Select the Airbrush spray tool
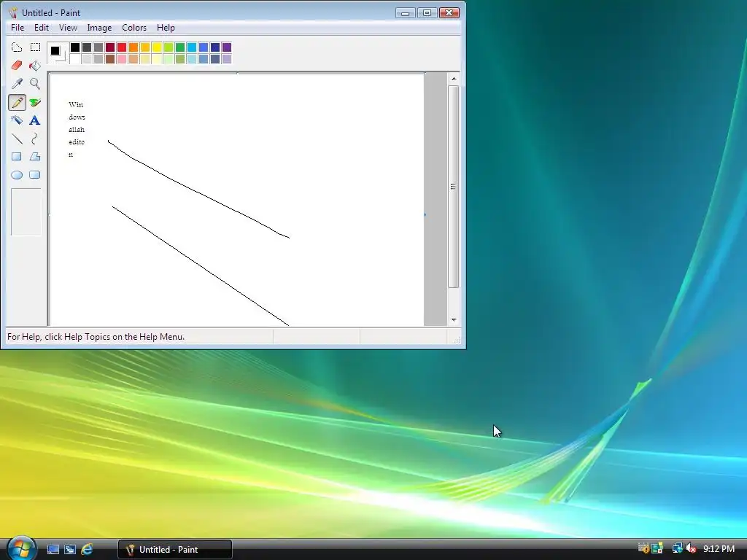747x560 pixels. (x=17, y=120)
